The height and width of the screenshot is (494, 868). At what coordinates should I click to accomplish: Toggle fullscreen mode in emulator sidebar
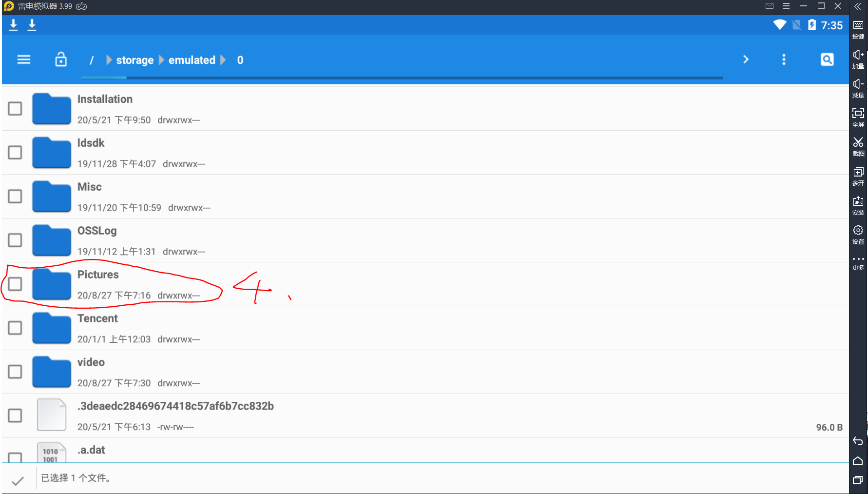(858, 117)
